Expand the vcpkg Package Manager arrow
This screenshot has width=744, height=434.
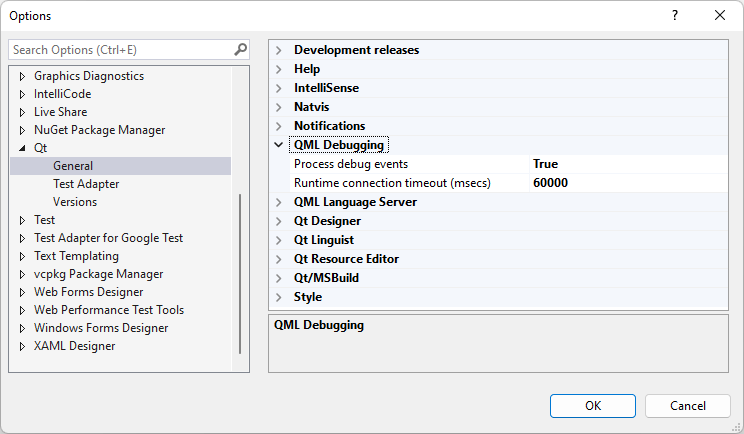tap(22, 274)
